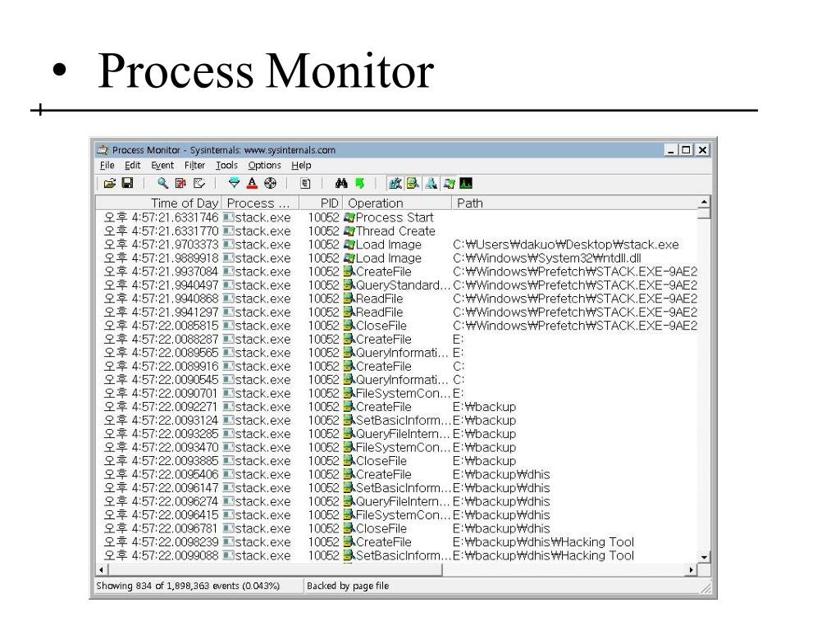Toggle Show File System Activity icon
840x630 pixels.
tap(413, 184)
